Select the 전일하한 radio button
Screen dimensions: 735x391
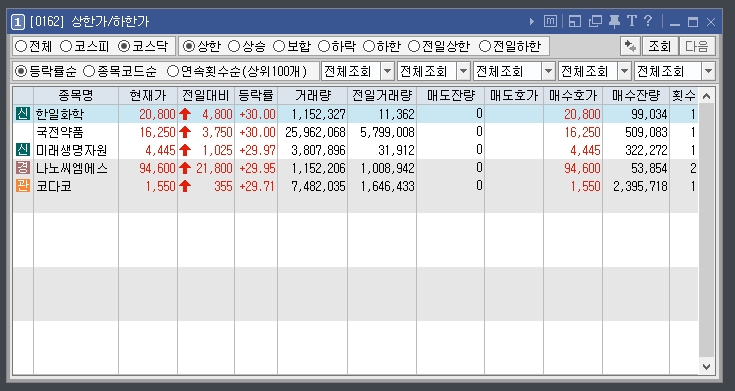click(x=485, y=46)
